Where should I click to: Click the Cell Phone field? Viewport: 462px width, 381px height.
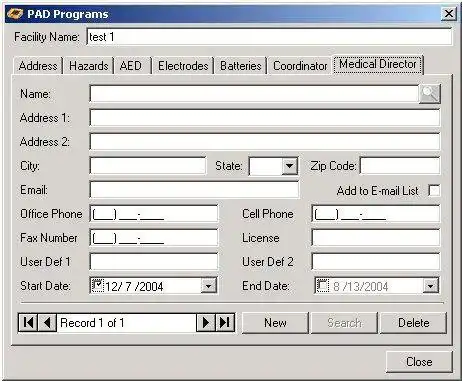376,214
